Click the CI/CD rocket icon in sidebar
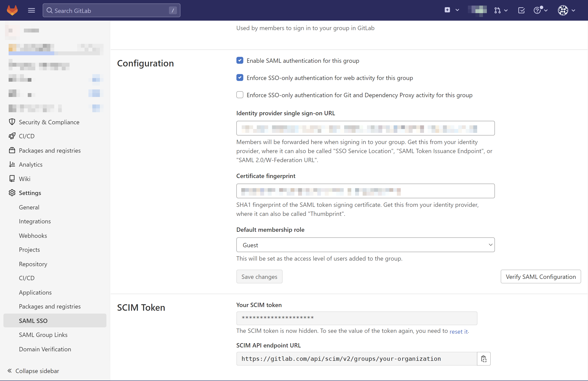 12,136
